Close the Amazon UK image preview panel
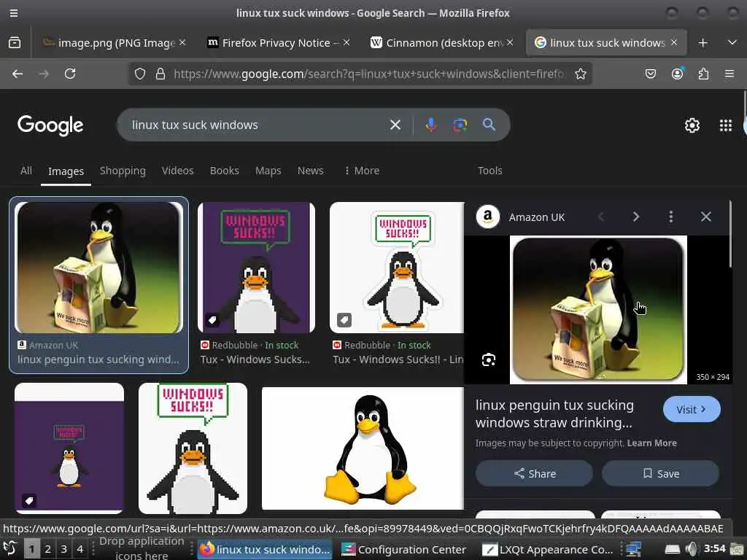 pyautogui.click(x=706, y=217)
